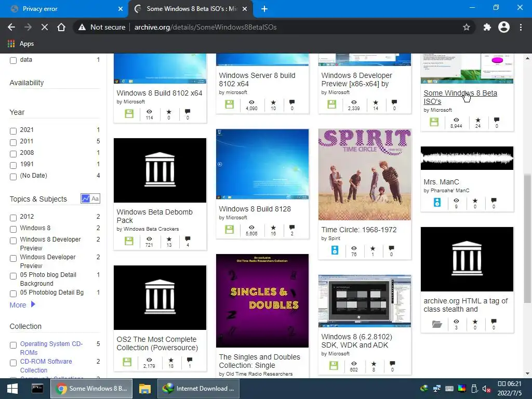Open the Some Windows 8 Beta ISO's link
The width and height of the screenshot is (532, 399).
(460, 97)
